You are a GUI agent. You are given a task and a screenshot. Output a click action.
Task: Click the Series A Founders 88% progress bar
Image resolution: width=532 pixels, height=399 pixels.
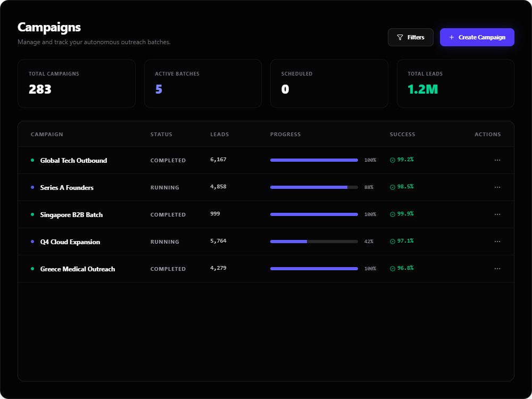[x=314, y=187]
